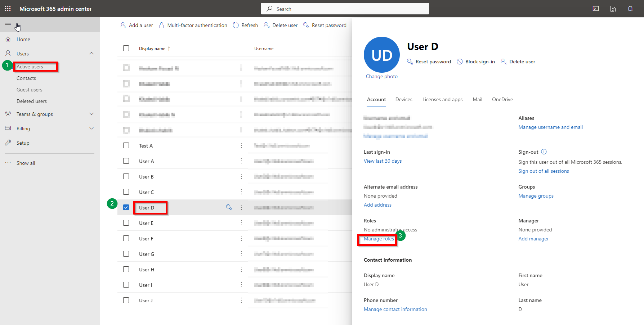Image resolution: width=644 pixels, height=325 pixels.
Task: Open more actions for User J
Action: [x=241, y=300]
